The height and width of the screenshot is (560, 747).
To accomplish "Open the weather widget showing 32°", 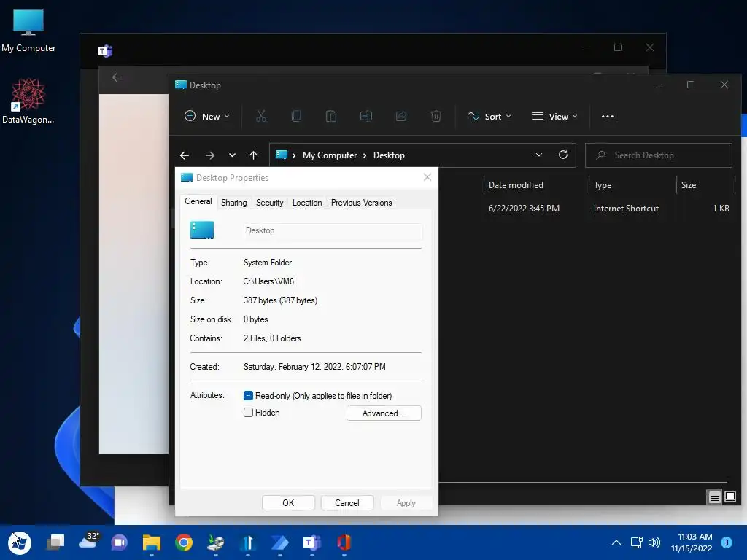I will pos(88,542).
